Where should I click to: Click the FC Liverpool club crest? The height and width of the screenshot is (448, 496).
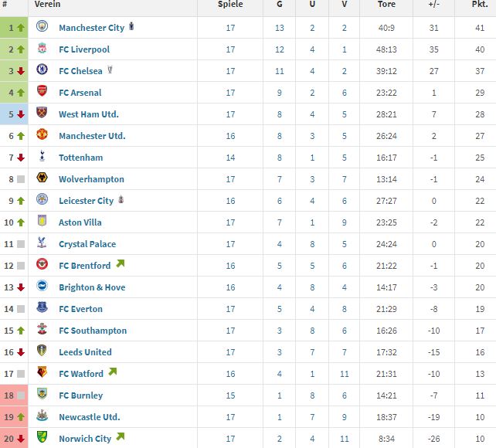[42, 48]
